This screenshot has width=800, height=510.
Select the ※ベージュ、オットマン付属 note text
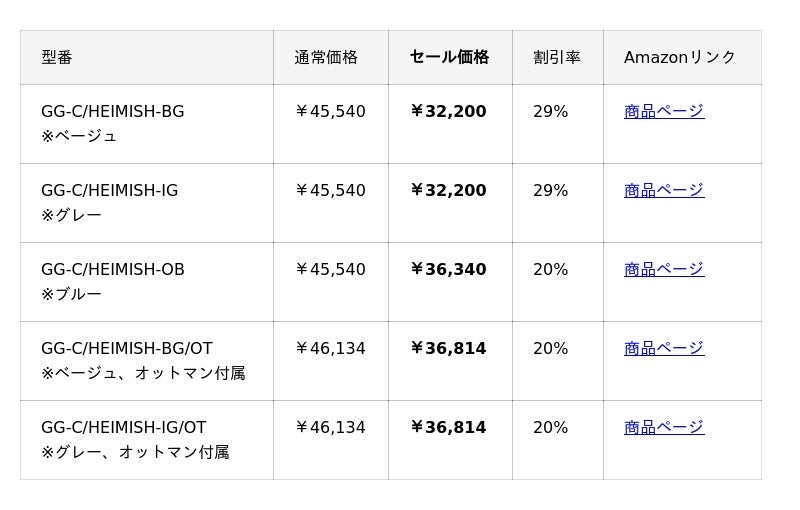(143, 373)
